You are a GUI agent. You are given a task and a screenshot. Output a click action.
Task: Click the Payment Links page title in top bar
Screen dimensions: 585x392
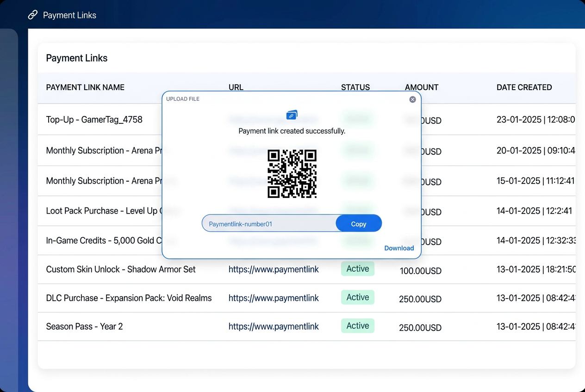point(69,15)
